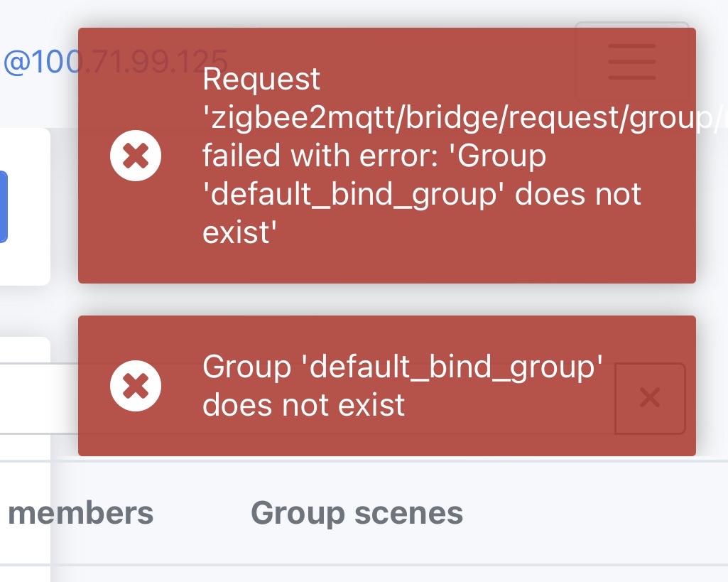This screenshot has height=582, width=728.
Task: Click the menu icon partially hidden behind the toast
Action: pos(631,60)
